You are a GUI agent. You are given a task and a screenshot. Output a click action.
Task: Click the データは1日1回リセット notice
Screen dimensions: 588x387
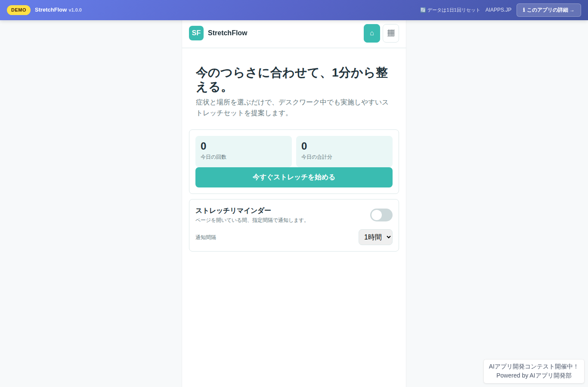(x=450, y=10)
